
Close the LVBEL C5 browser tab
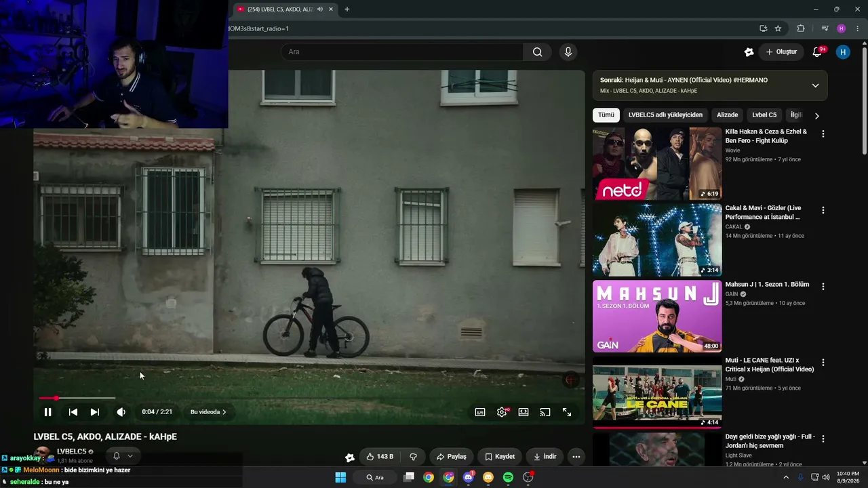(331, 9)
